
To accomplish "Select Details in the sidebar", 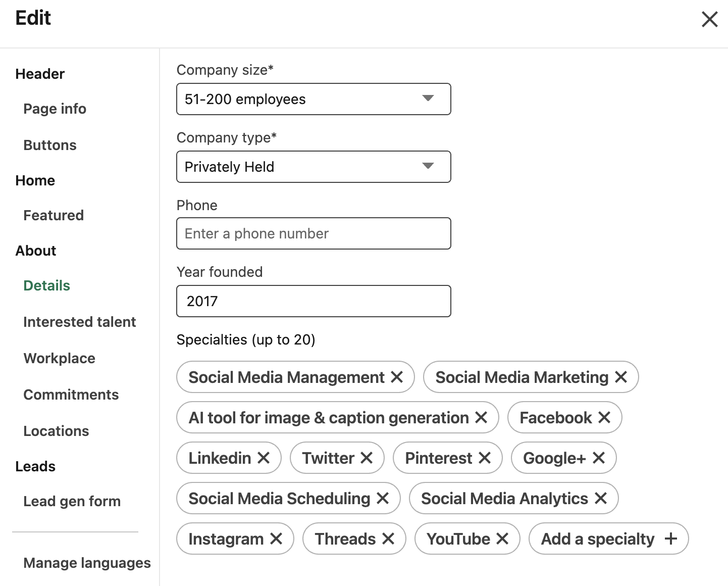I will point(47,285).
